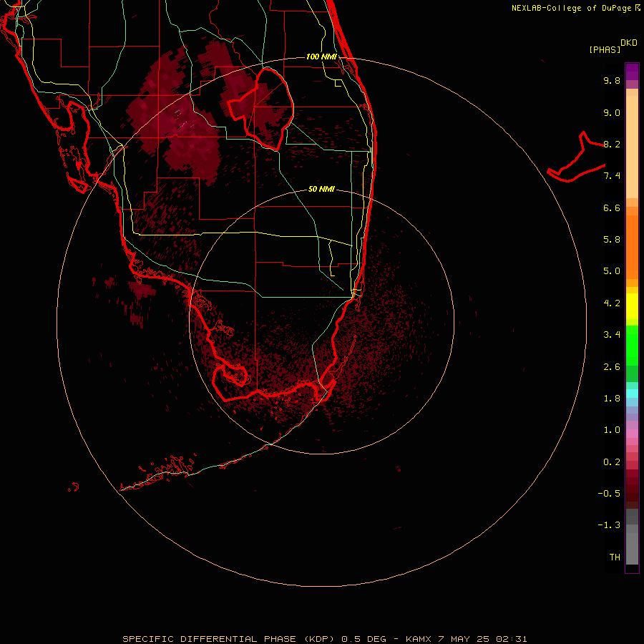This screenshot has height=644, width=644.
Task: Click the -0.5 legend value
Action: 609,494
